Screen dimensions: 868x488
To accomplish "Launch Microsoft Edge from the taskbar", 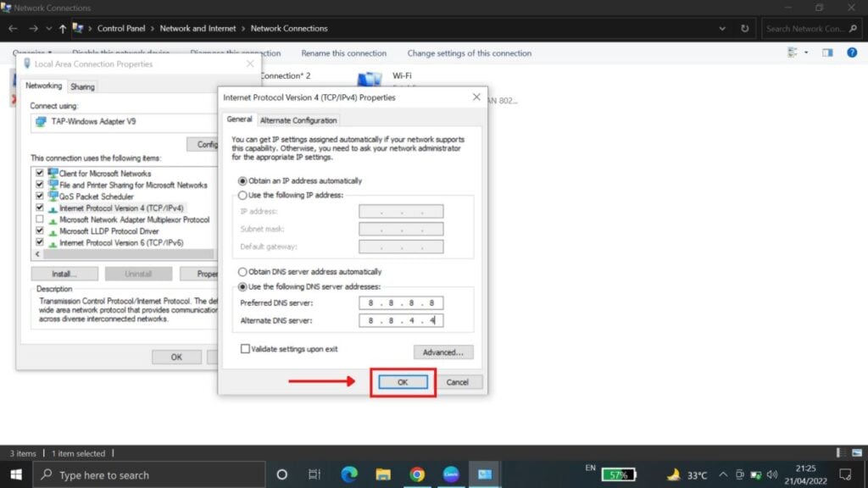I will coord(348,474).
